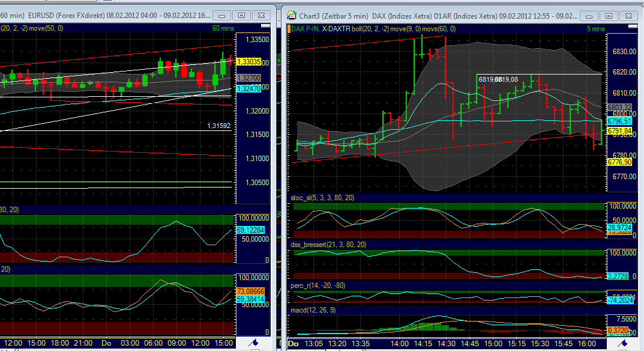Click the Chart3 window icon in the title bar
Image resolution: width=644 pixels, height=351 pixels.
[x=290, y=14]
